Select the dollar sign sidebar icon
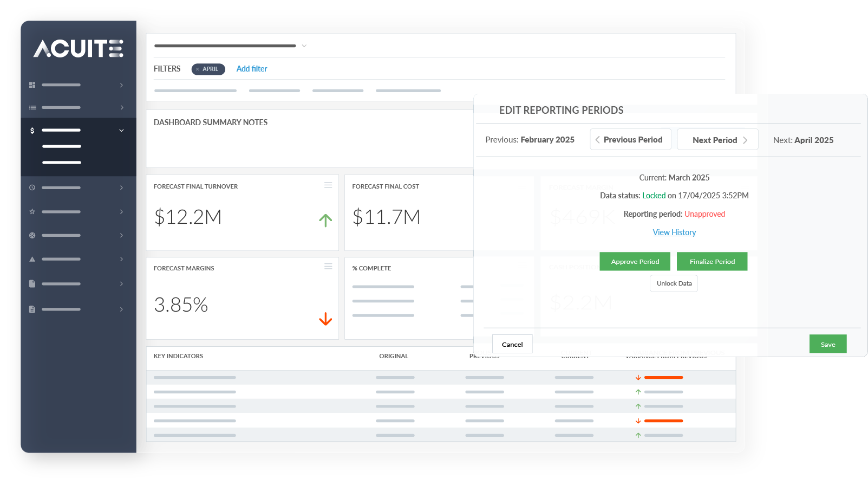868x485 pixels. tap(32, 131)
